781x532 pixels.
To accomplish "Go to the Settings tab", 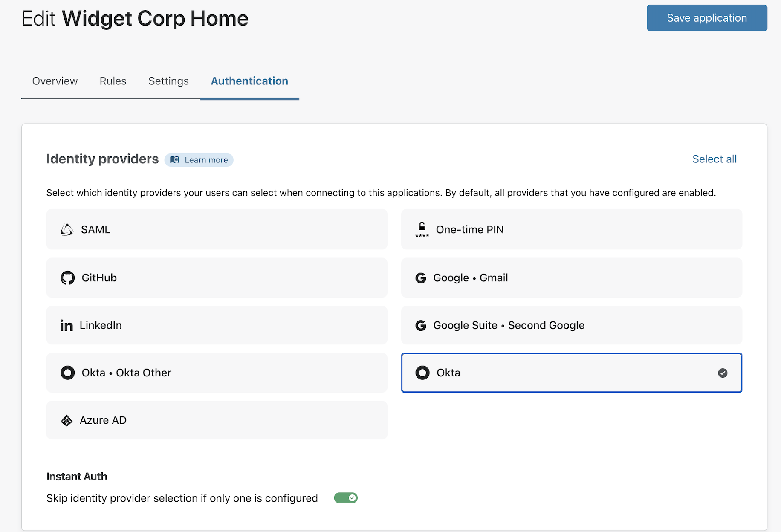I will point(168,81).
